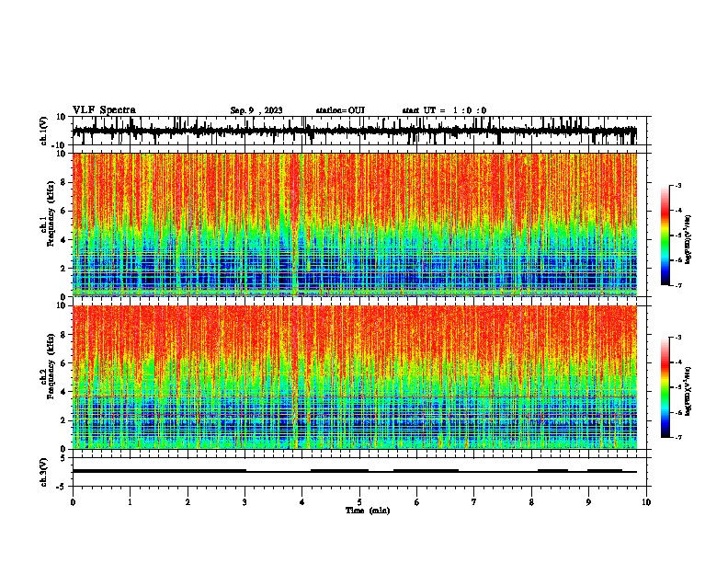Image resolution: width=728 pixels, height=563 pixels.
Task: Click the "start UT = 1 : 0 : 0" text
Action: pyautogui.click(x=444, y=110)
